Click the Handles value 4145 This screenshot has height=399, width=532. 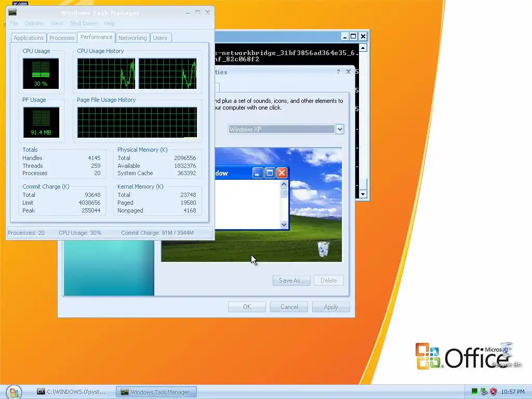click(94, 158)
